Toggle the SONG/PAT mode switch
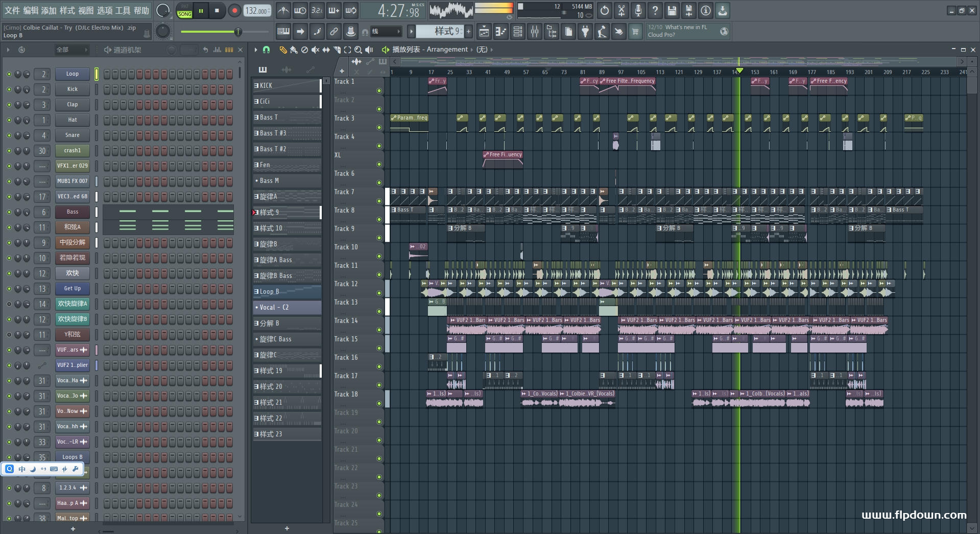 (184, 11)
